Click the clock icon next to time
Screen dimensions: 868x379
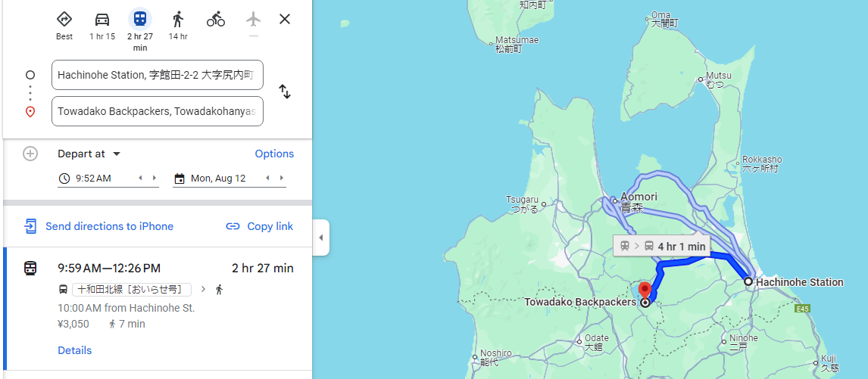pyautogui.click(x=64, y=179)
